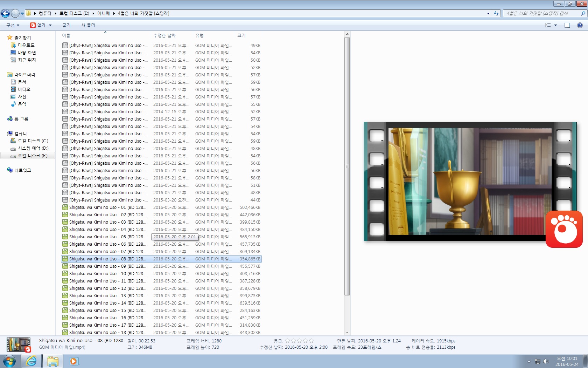Click the volume speaker tray icon
588x368 pixels.
coord(546,361)
